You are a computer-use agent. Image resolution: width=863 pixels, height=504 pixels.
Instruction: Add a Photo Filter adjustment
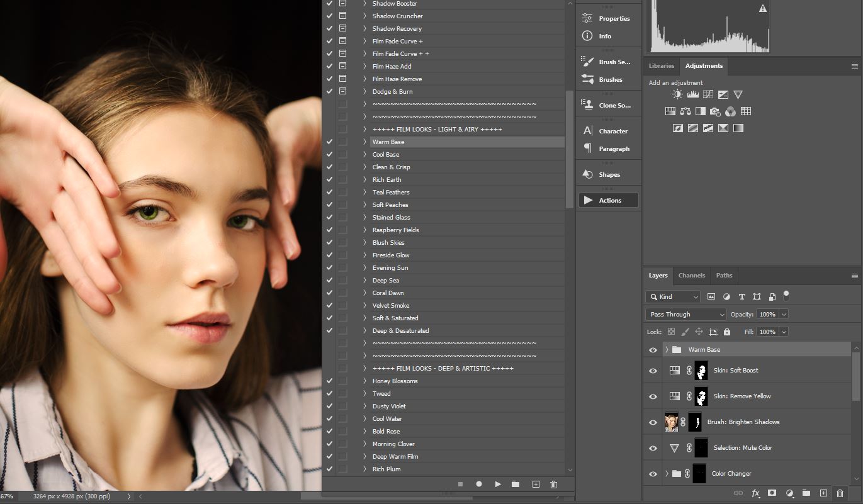click(x=715, y=111)
